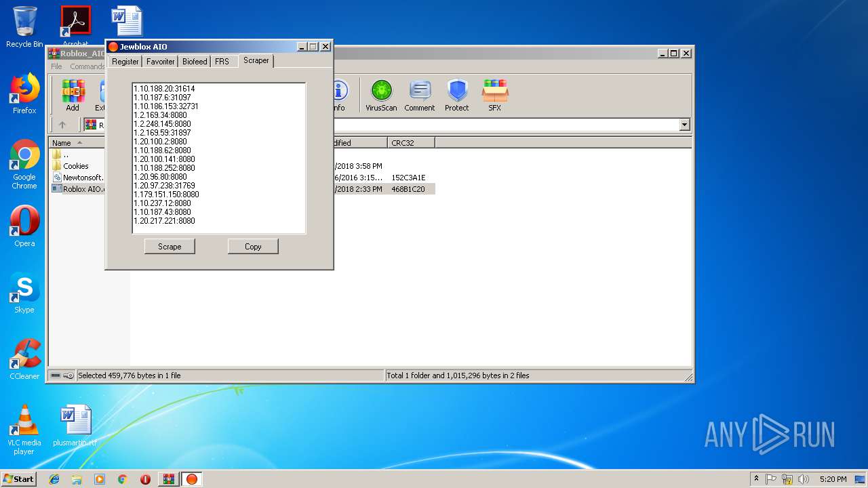The image size is (868, 488).
Task: Select the Roblox AIO file row
Action: point(77,189)
